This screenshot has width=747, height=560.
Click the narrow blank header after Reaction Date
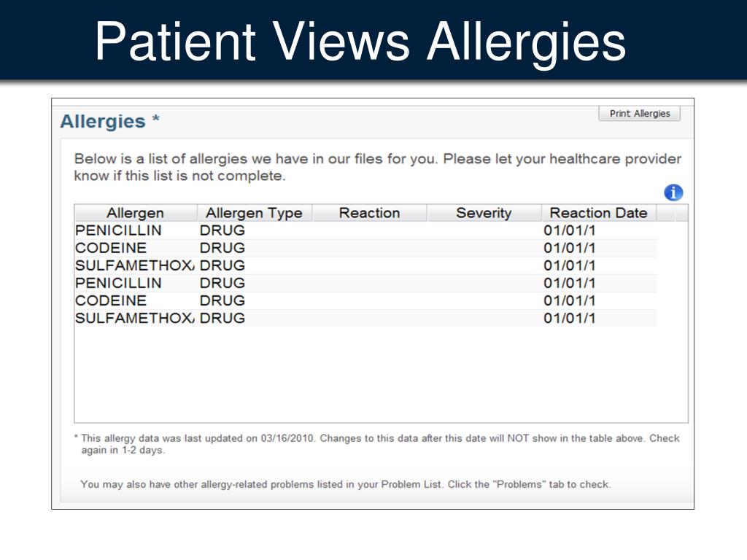pos(665,213)
